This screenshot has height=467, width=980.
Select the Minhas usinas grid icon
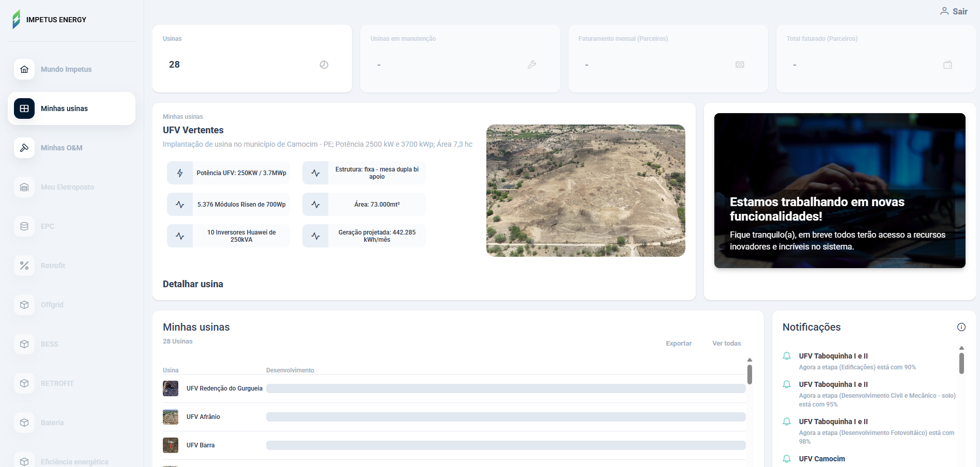(x=24, y=108)
